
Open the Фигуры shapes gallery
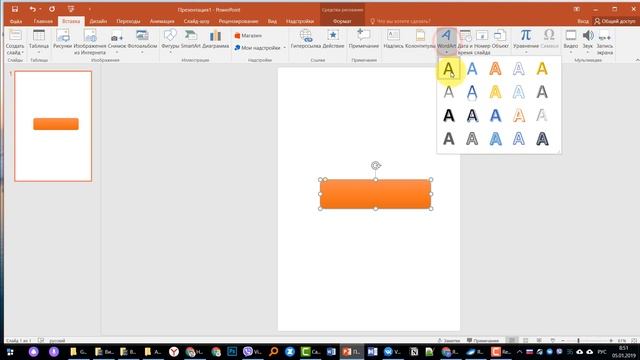tap(170, 42)
